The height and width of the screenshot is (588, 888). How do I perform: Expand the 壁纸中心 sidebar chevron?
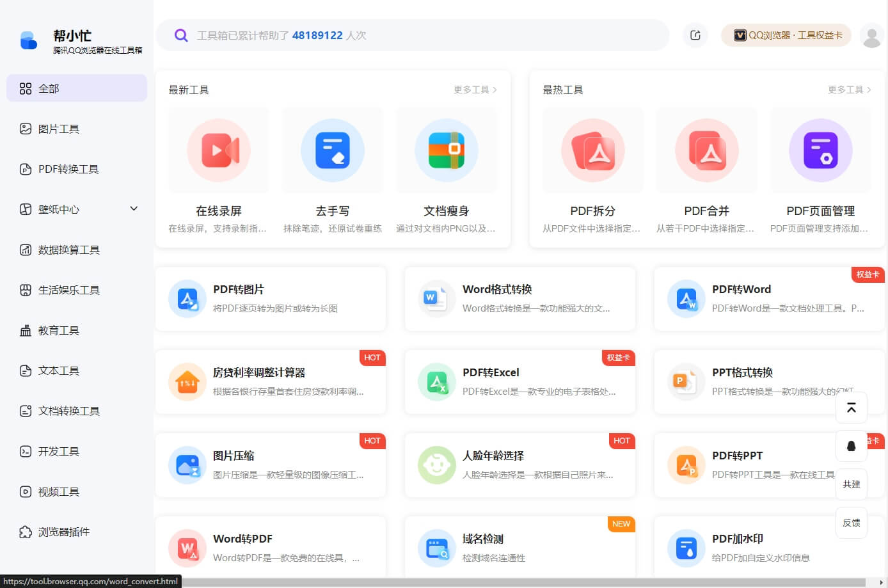134,209
